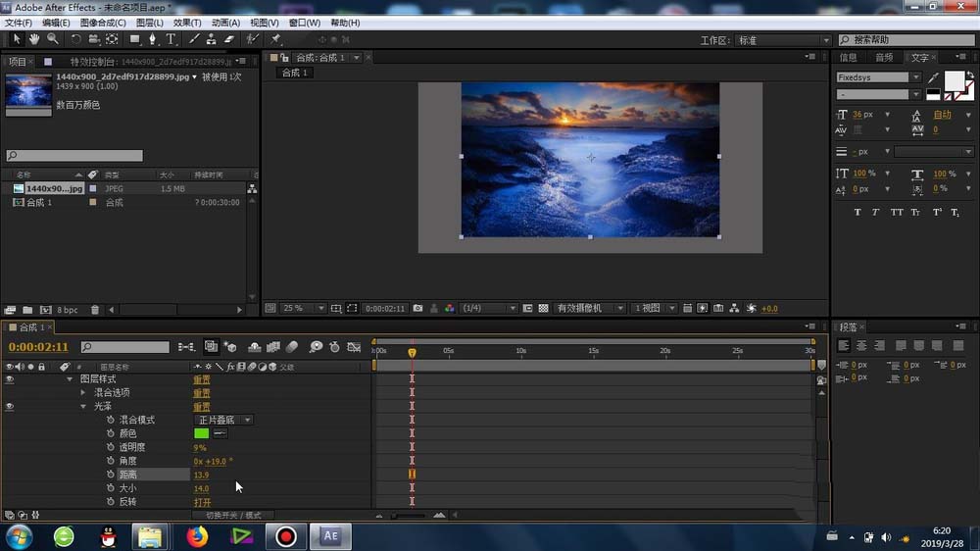Open the 混合模式 正片叠底 dropdown
The height and width of the screenshot is (551, 980).
pyautogui.click(x=223, y=420)
